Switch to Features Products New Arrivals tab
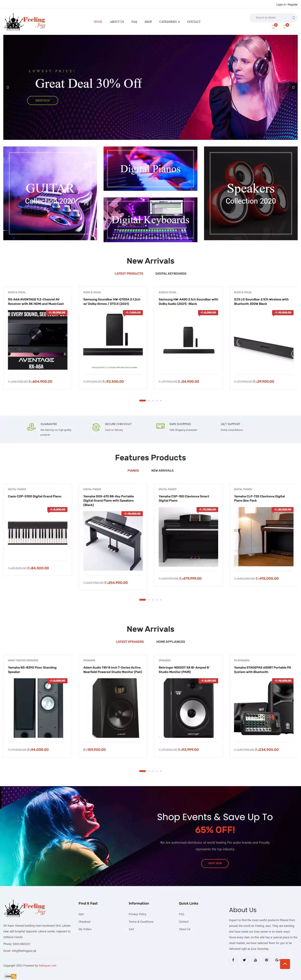 [x=162, y=471]
